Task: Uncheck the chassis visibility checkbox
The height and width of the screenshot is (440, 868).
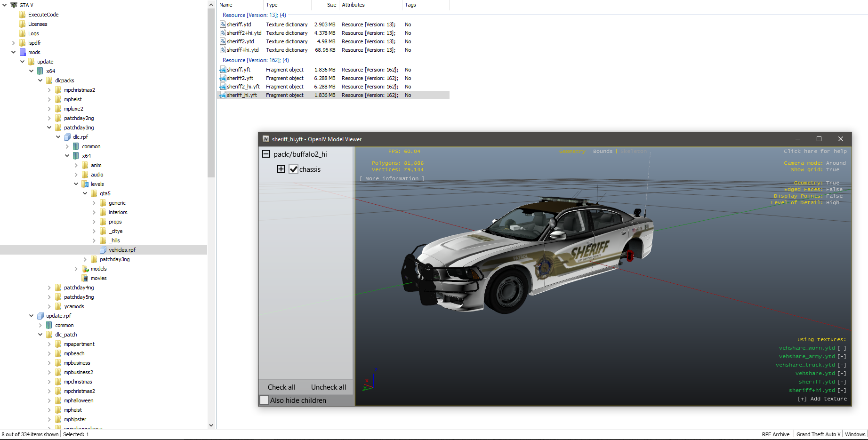Action: click(x=293, y=169)
